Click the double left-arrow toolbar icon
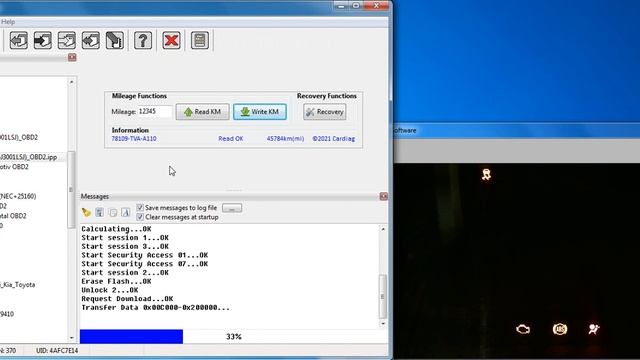640x360 pixels. 91,40
